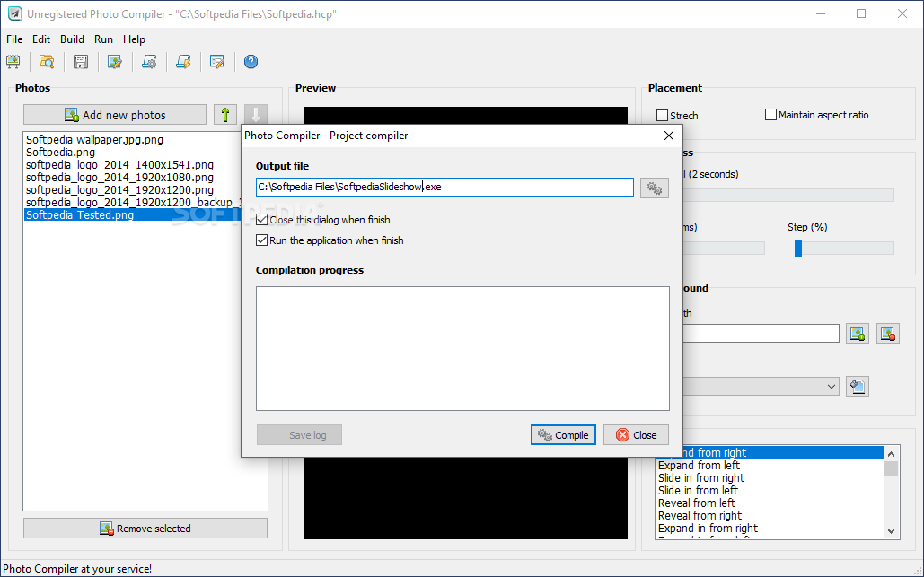Screen dimensions: 924x577
Task: Choose 'Expand in from right' transition
Action: (708, 529)
